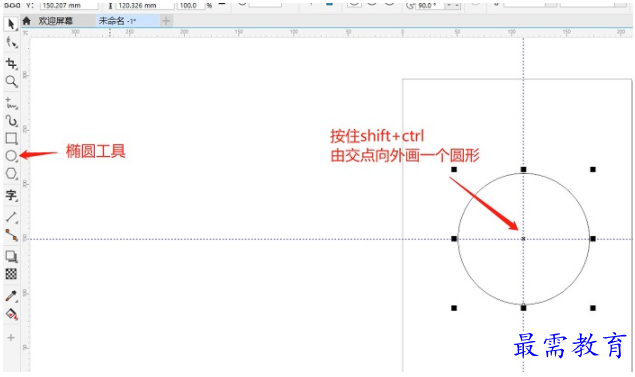635x377 pixels.
Task: Open a new document tab with plus
Action: pos(166,21)
